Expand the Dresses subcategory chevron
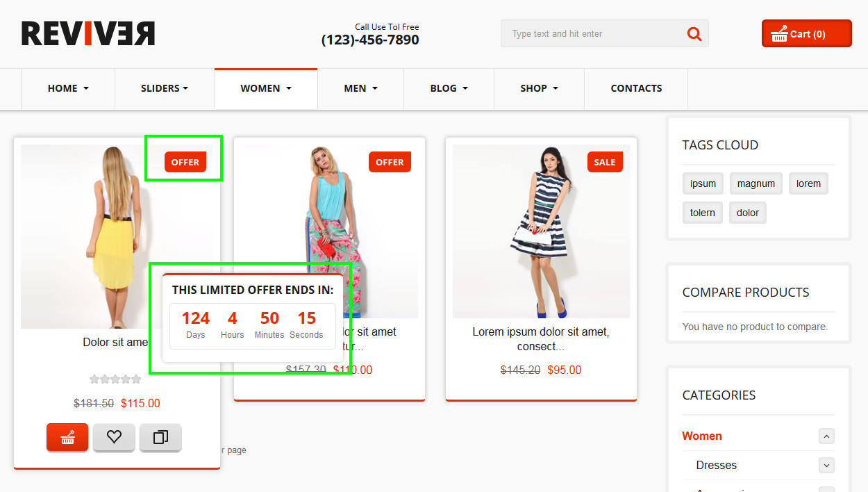 click(826, 466)
